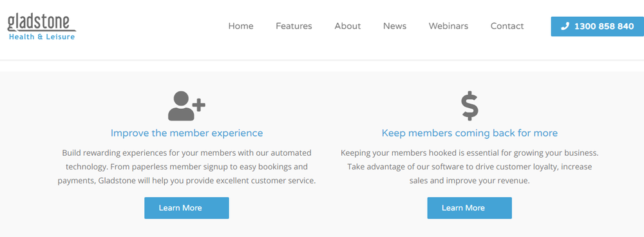The height and width of the screenshot is (237, 644).
Task: Open the Webinars section
Action: pos(448,26)
